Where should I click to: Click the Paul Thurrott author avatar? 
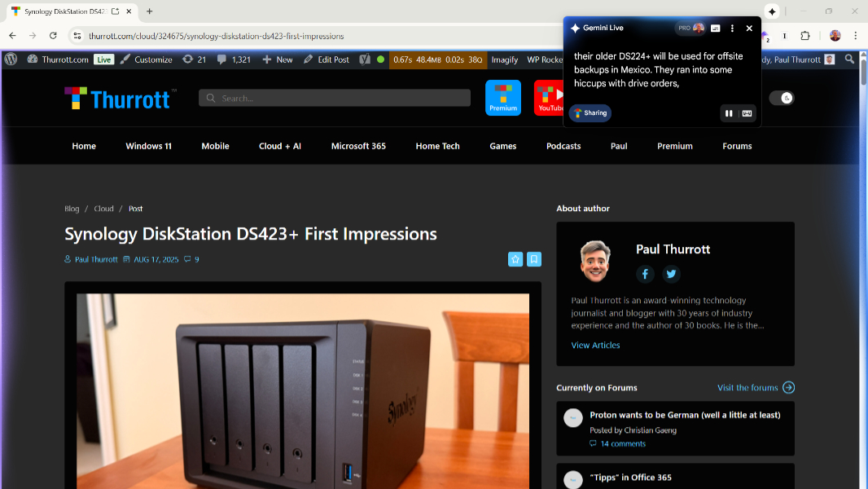tap(595, 262)
